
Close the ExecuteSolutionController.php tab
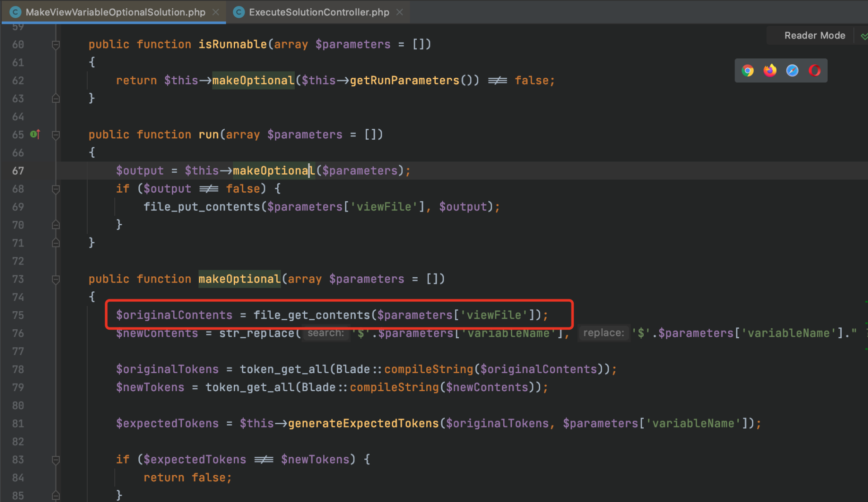click(x=400, y=12)
